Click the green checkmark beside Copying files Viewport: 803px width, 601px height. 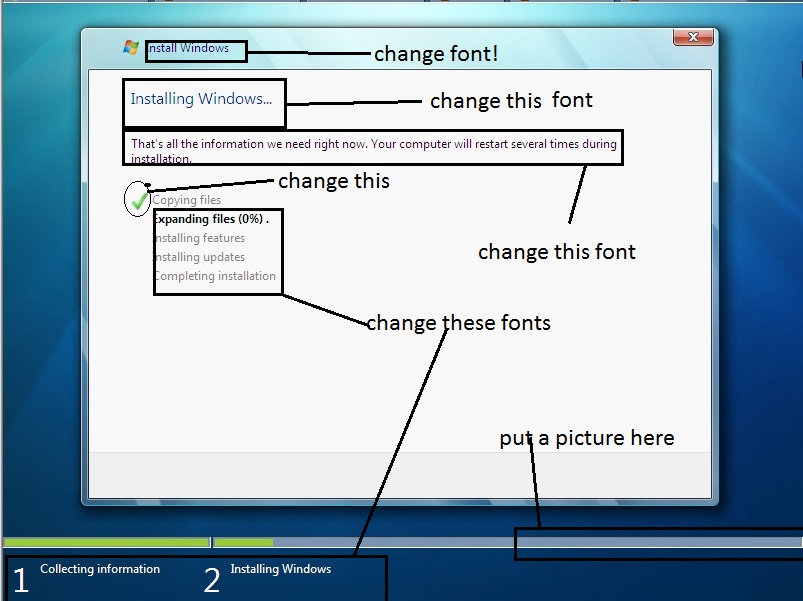coord(139,201)
